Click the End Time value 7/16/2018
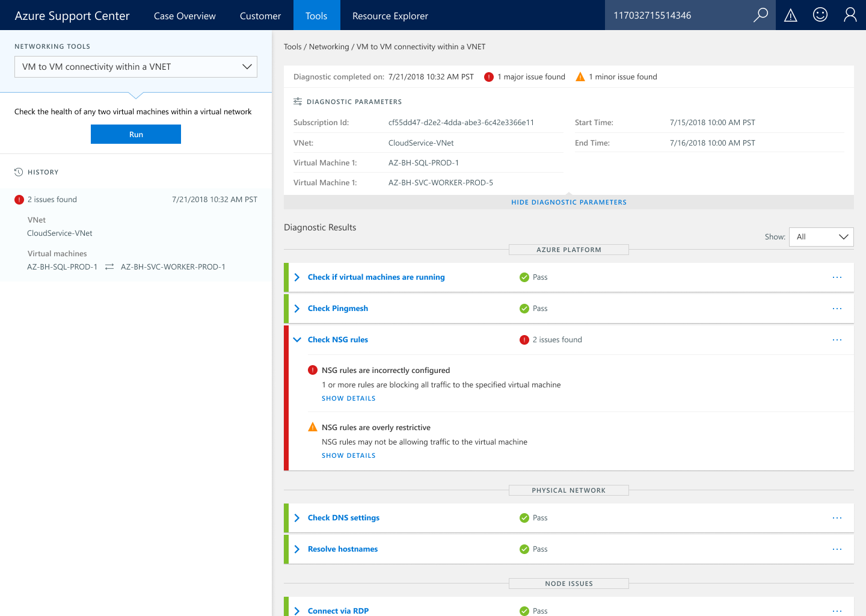 click(713, 143)
